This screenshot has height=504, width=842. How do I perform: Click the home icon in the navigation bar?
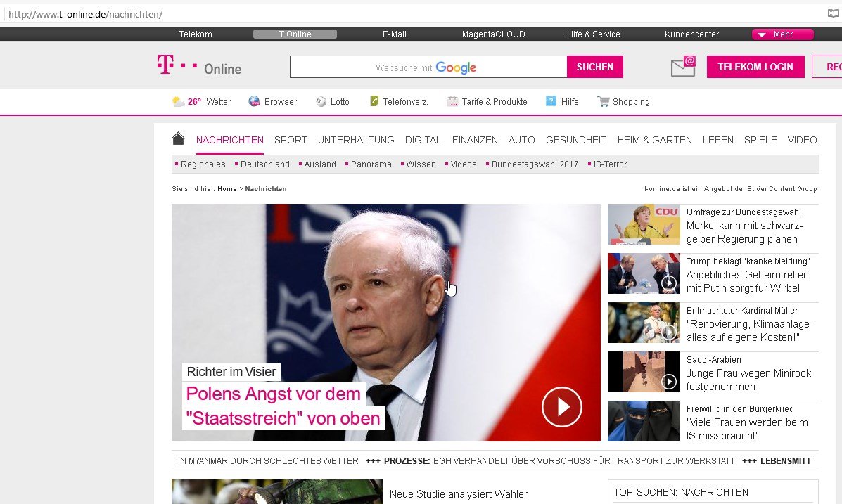pos(178,139)
